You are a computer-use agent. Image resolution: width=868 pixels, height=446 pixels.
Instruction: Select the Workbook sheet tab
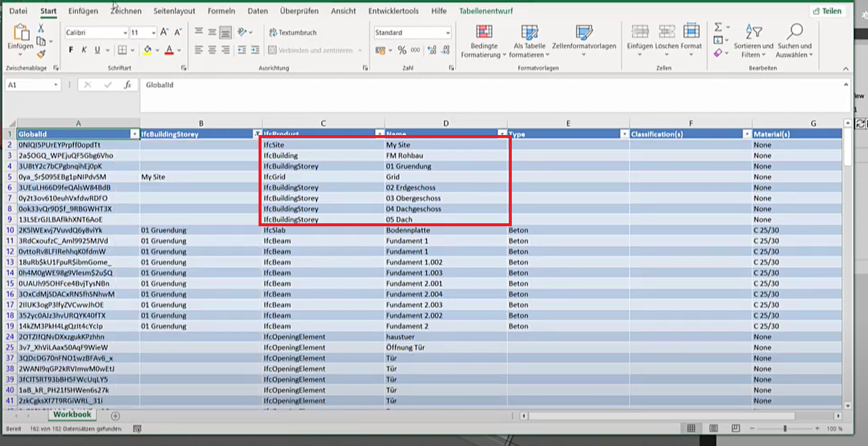pyautogui.click(x=73, y=415)
